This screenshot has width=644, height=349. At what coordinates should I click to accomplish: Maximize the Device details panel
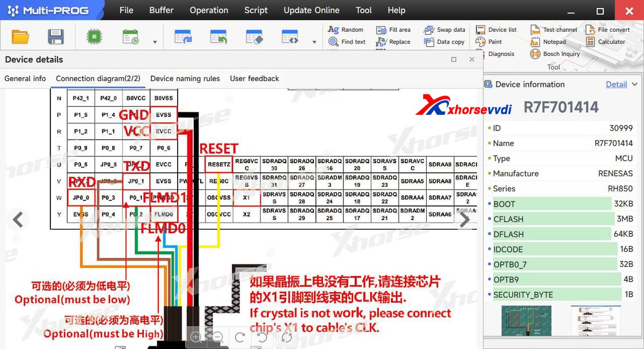pos(454,60)
